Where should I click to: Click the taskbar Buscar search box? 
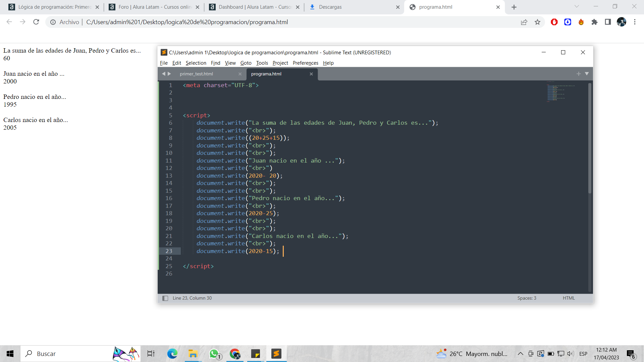[80, 354]
